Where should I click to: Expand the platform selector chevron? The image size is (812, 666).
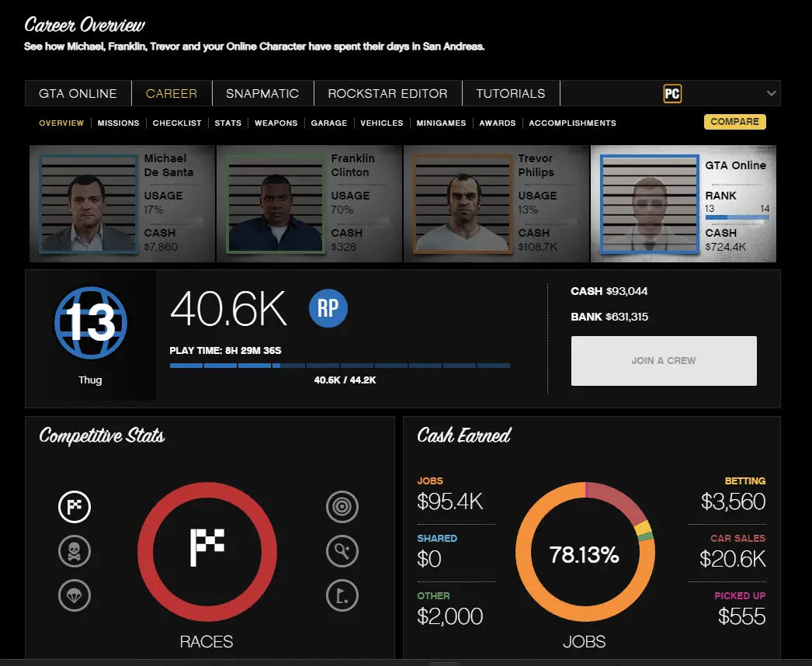pos(771,93)
